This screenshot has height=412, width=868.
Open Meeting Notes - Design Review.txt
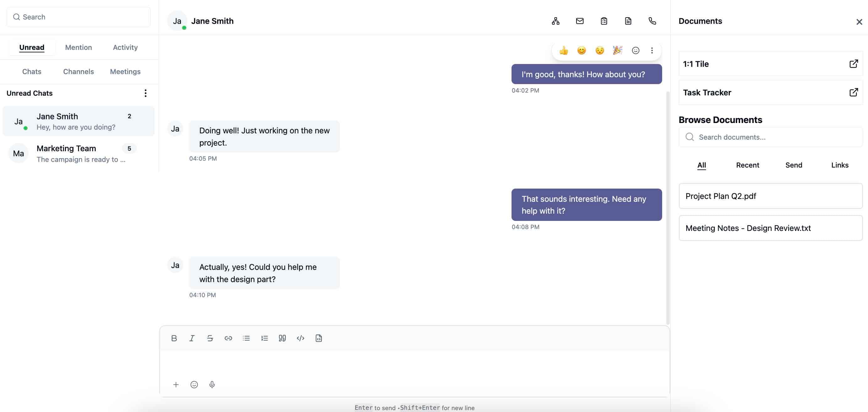click(x=770, y=228)
